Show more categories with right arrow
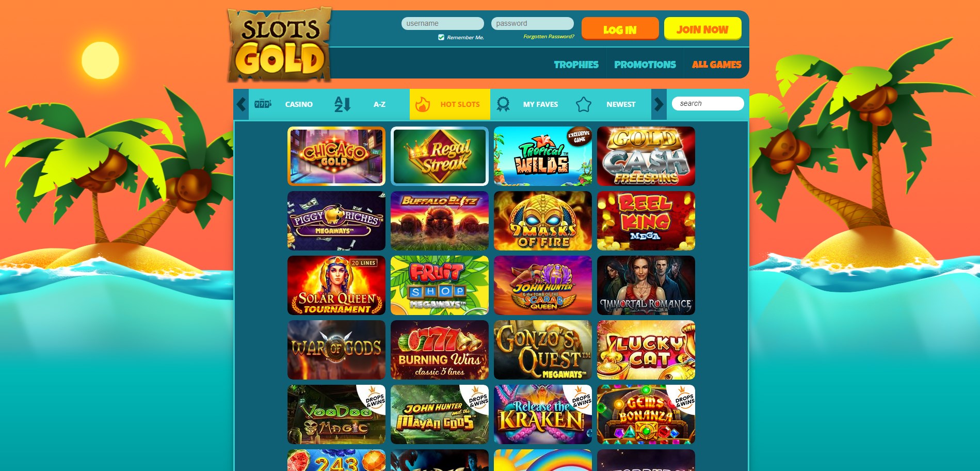The width and height of the screenshot is (980, 471). point(658,104)
